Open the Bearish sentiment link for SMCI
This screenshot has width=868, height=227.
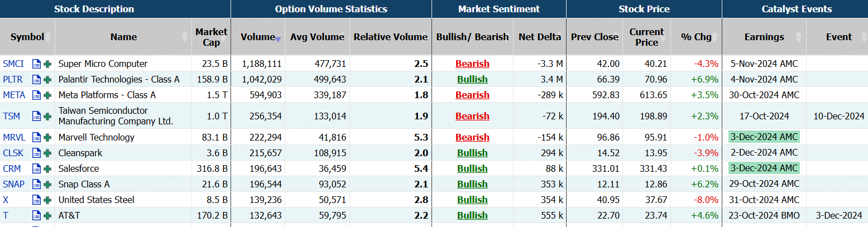click(x=472, y=64)
